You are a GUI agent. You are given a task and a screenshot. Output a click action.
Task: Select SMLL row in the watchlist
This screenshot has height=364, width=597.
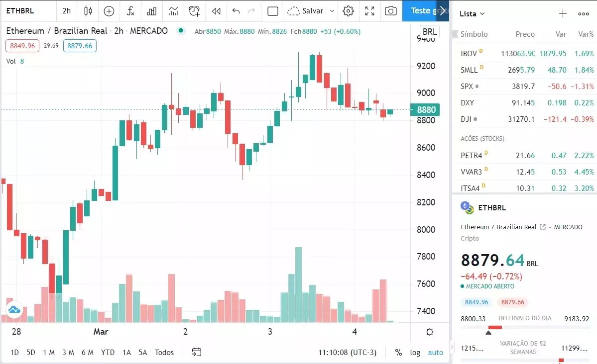pyautogui.click(x=524, y=70)
